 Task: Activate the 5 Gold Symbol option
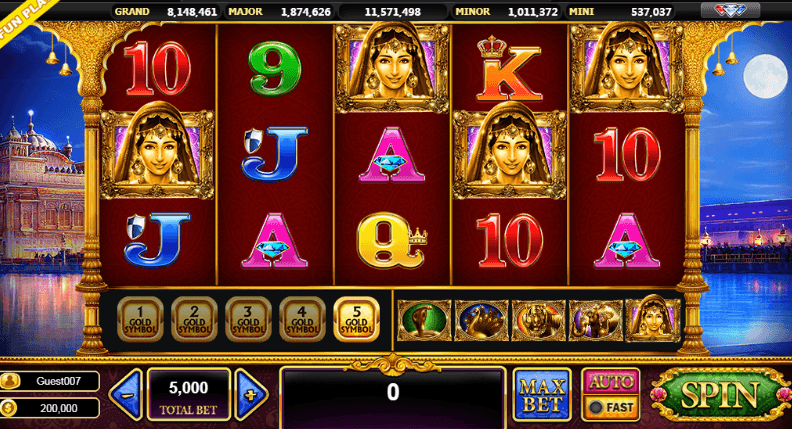point(357,319)
